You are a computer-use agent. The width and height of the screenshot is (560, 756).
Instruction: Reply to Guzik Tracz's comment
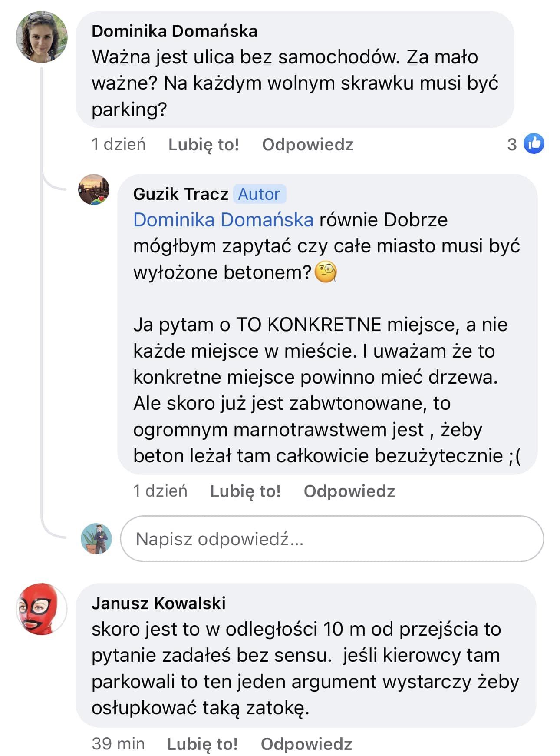[x=349, y=491]
